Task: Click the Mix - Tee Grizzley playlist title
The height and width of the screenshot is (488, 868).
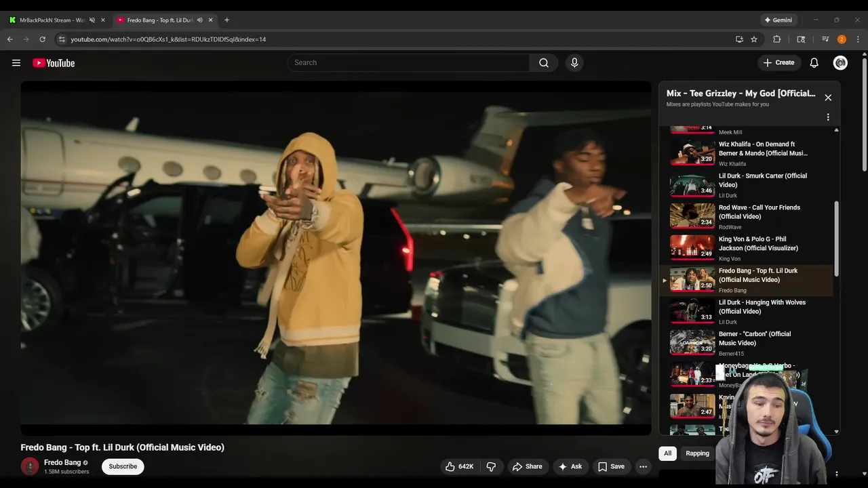Action: 741,94
